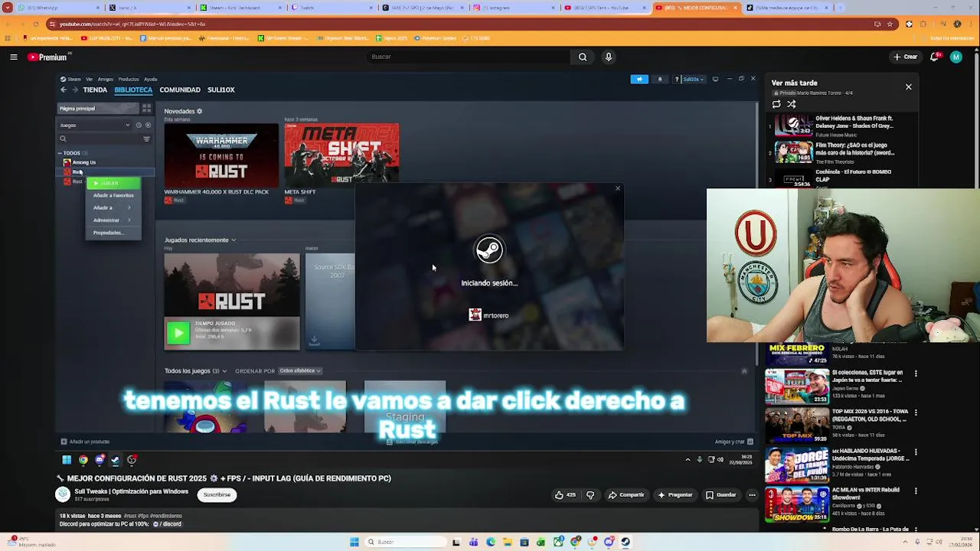Viewport: 980px width, 551px height.
Task: Click the Novedades gear icon in Steam
Action: click(x=199, y=112)
